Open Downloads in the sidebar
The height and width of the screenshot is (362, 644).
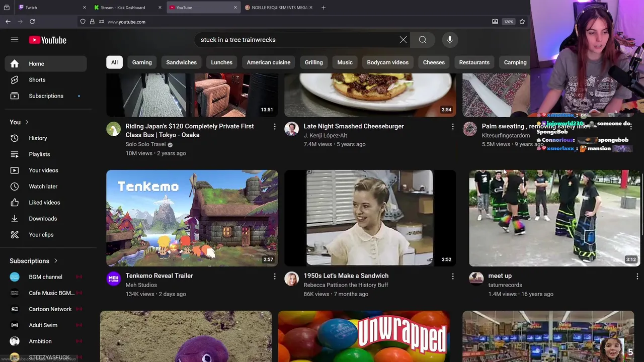point(46,219)
